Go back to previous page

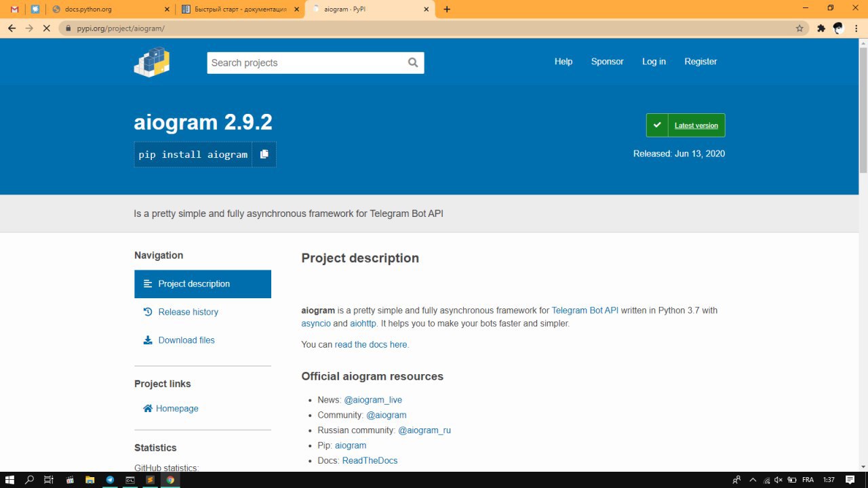[12, 28]
